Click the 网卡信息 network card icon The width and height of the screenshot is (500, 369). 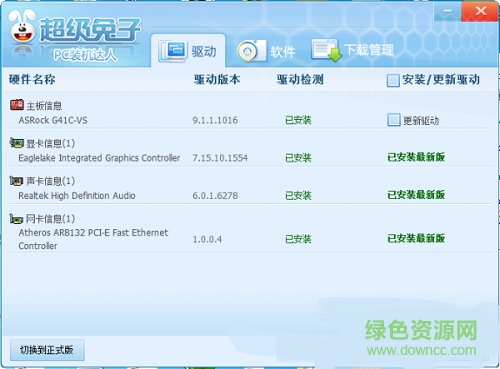[x=16, y=219]
